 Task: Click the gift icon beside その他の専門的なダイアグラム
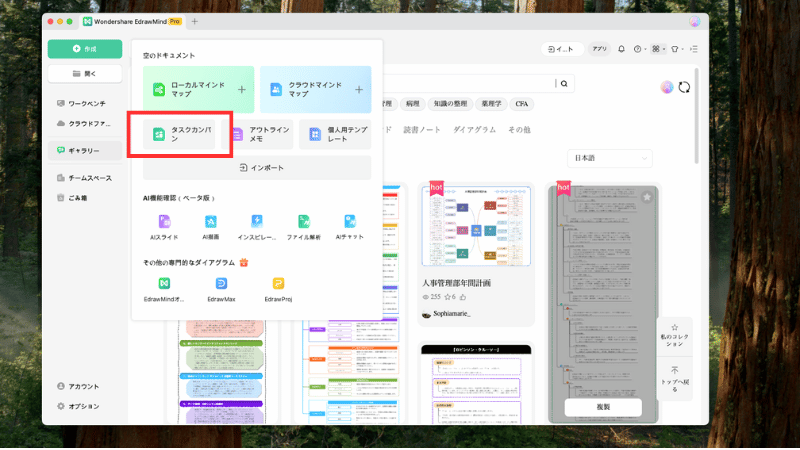[x=244, y=262]
